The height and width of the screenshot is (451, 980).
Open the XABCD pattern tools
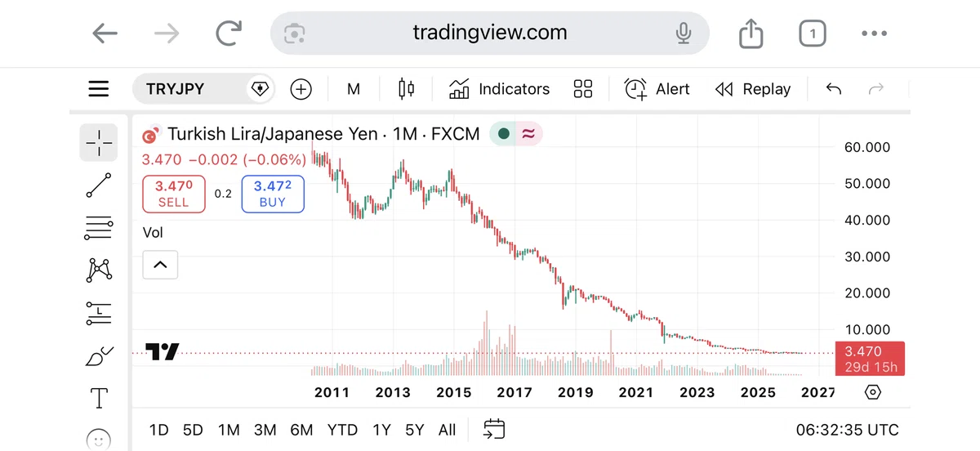coord(99,270)
